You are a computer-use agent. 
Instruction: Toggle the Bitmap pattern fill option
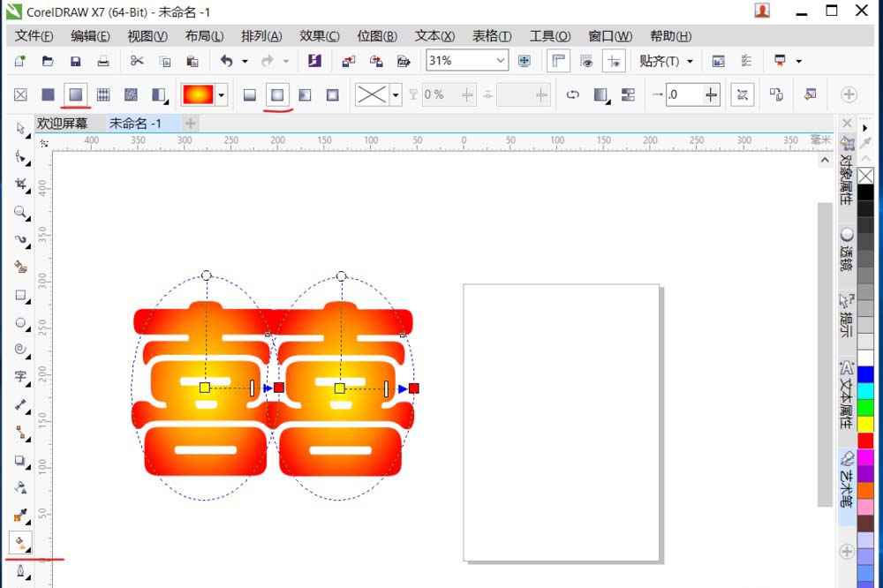click(x=131, y=94)
